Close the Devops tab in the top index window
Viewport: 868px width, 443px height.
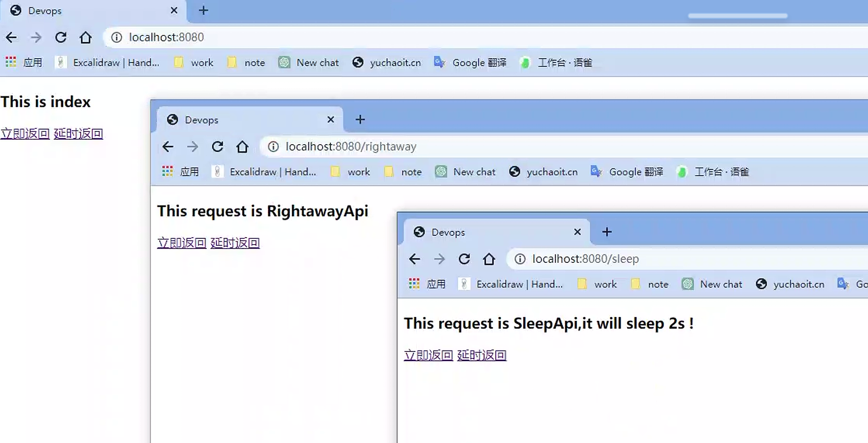click(x=174, y=10)
